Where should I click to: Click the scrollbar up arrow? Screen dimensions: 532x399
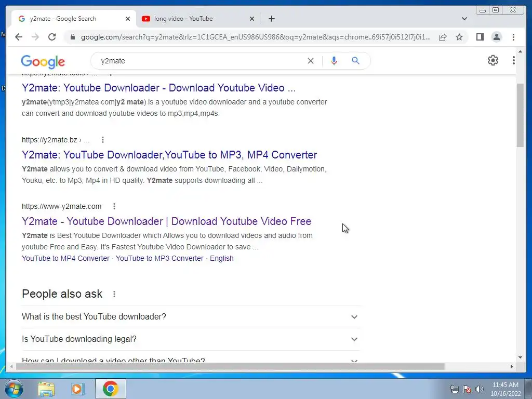521,51
